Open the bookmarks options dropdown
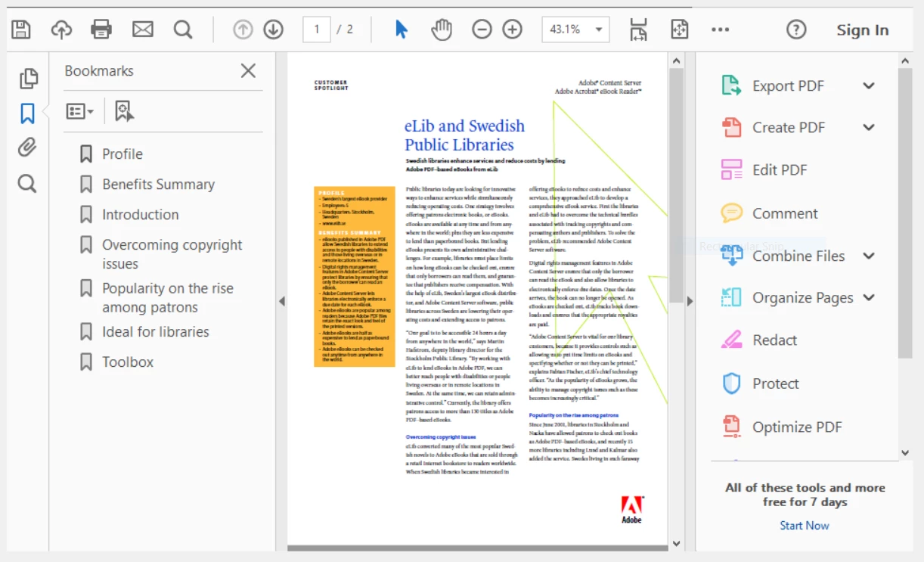Viewport: 924px width, 562px height. pyautogui.click(x=79, y=111)
